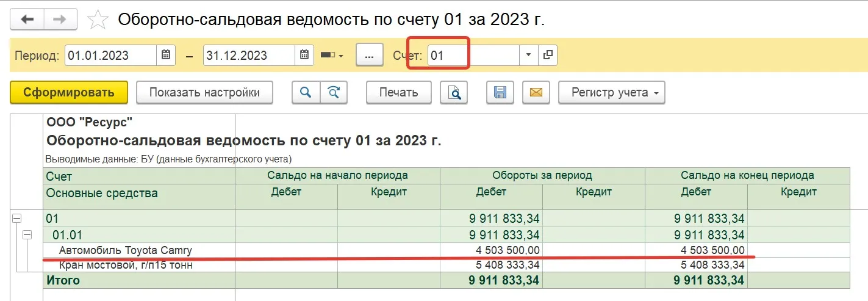Collapse the account 01 tree group
Image resolution: width=868 pixels, height=301 pixels.
(x=17, y=218)
